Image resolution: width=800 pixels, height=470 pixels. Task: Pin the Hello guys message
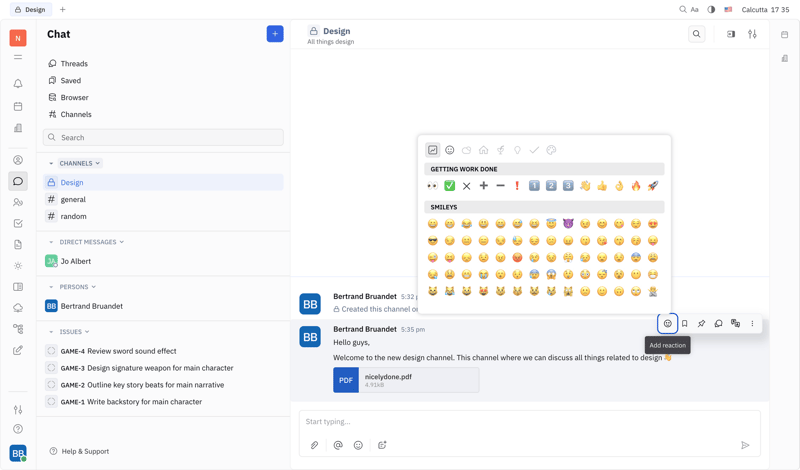(x=702, y=324)
